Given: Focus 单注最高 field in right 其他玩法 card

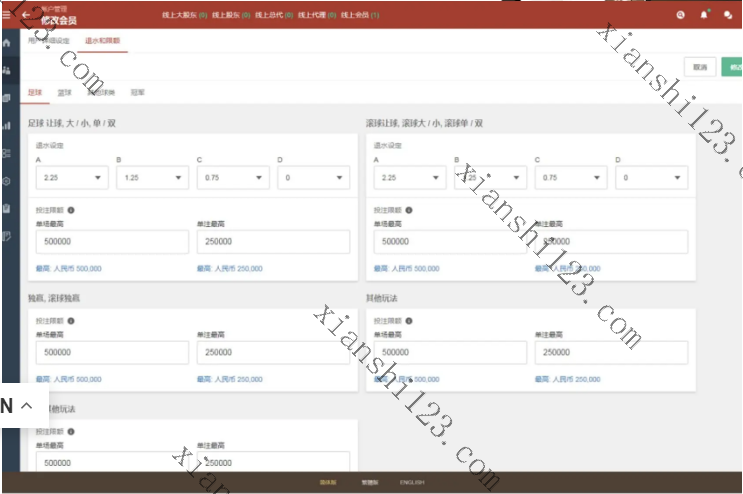Looking at the screenshot, I should click(611, 352).
